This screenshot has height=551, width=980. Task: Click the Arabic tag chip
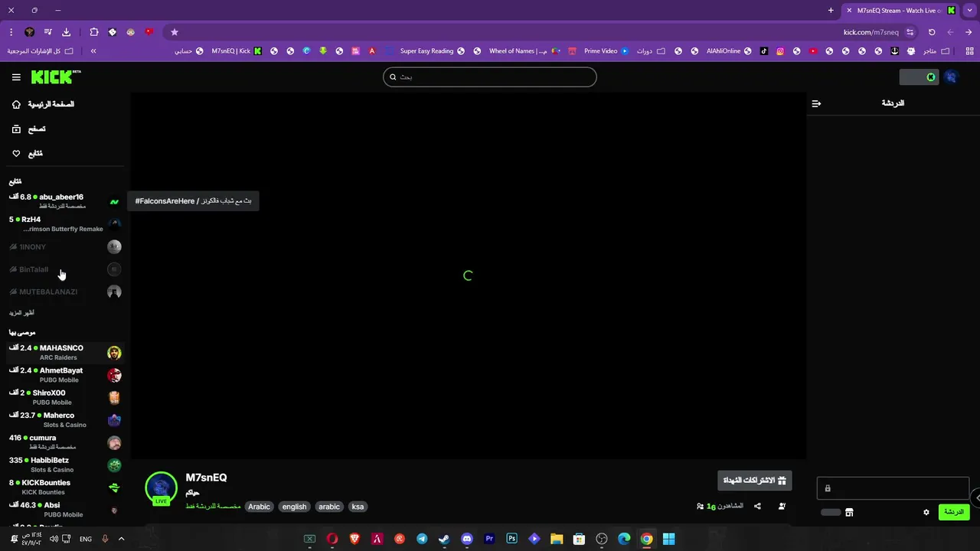click(259, 507)
